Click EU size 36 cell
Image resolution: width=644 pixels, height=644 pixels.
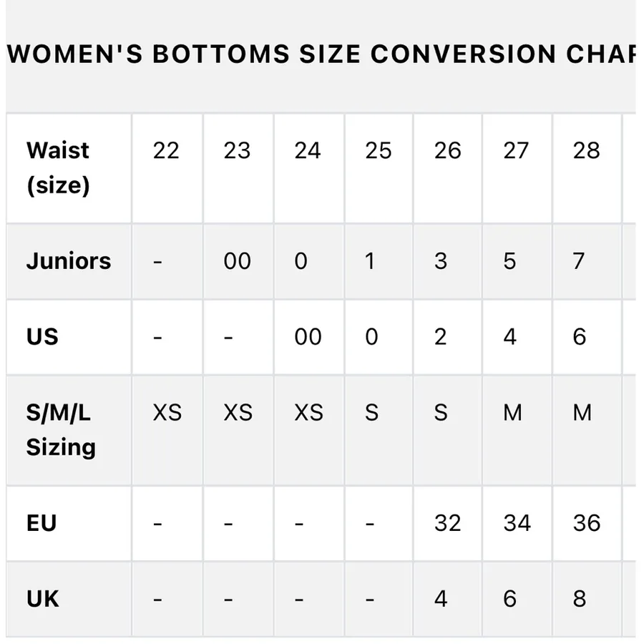587,524
